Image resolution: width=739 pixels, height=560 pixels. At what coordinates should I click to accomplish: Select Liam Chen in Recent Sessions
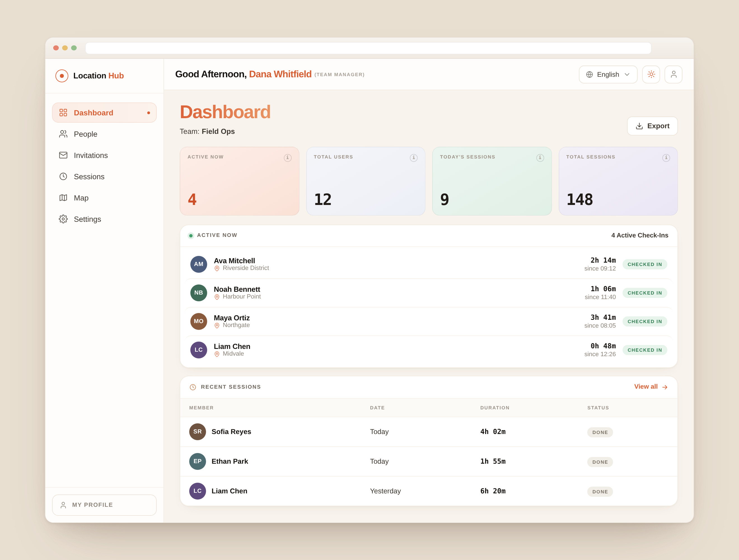pyautogui.click(x=229, y=491)
